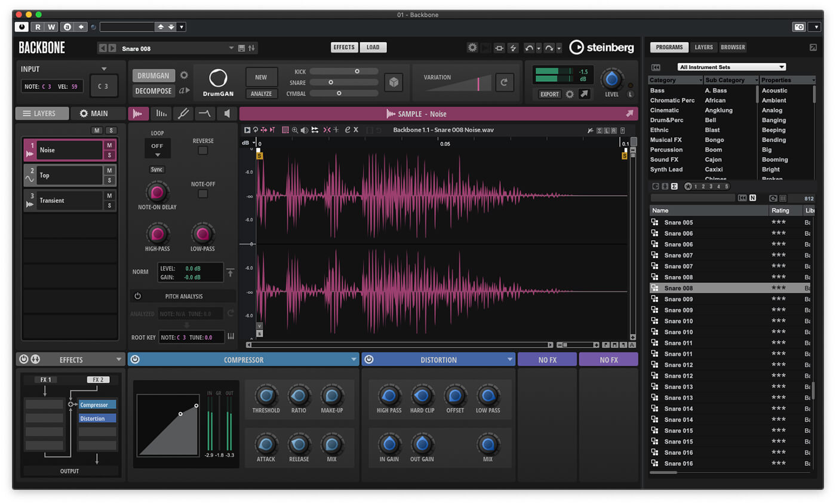Click the Analyze button

pyautogui.click(x=262, y=94)
